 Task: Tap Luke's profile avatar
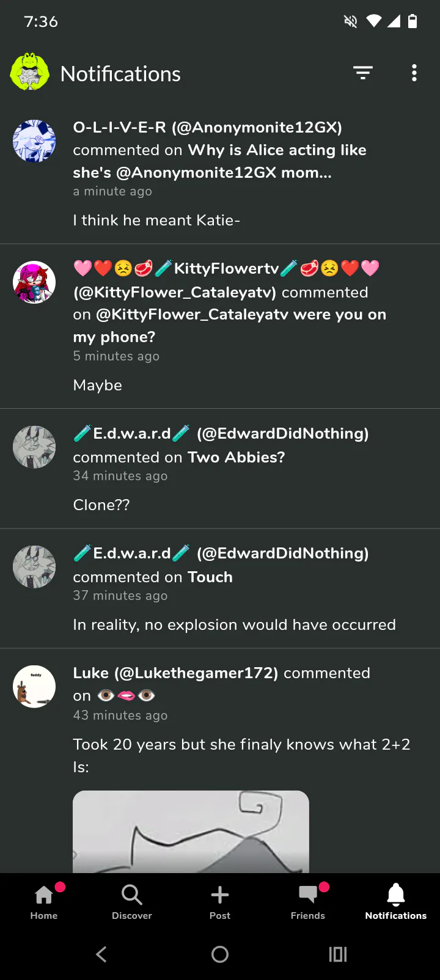[x=34, y=686]
